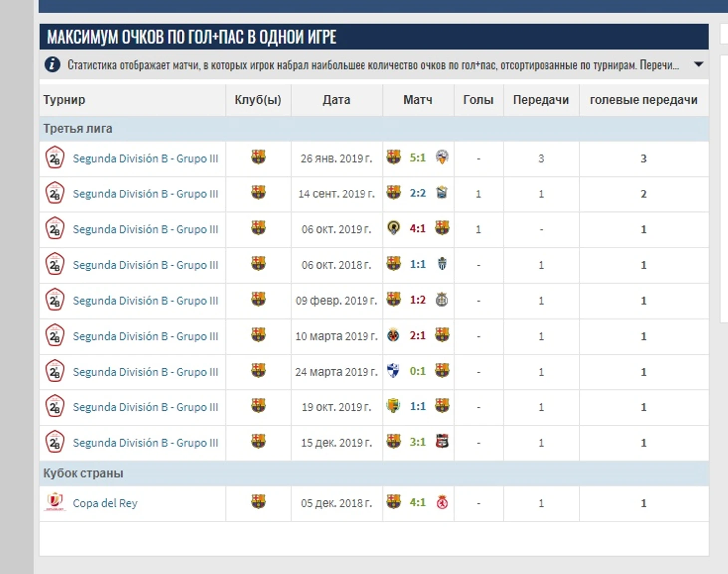Screen dimensions: 728x574
Task: Click the Copa del Rey tournament link
Action: pyautogui.click(x=105, y=503)
